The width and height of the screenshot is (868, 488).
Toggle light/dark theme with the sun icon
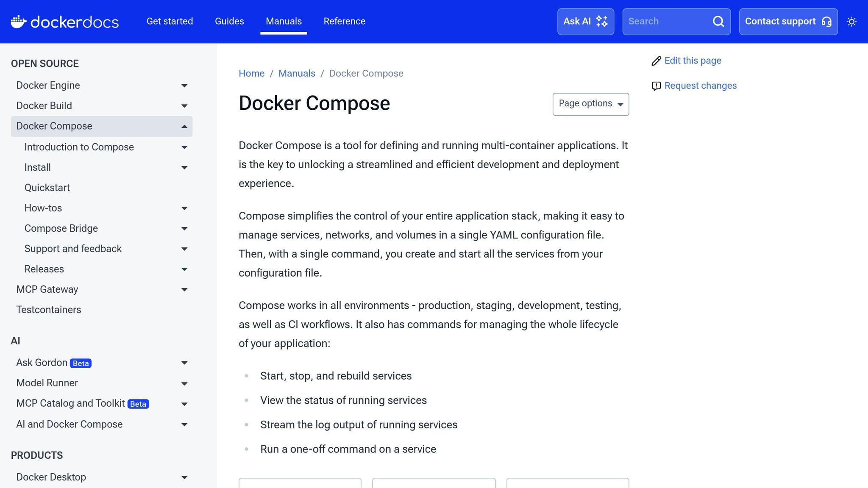[851, 22]
